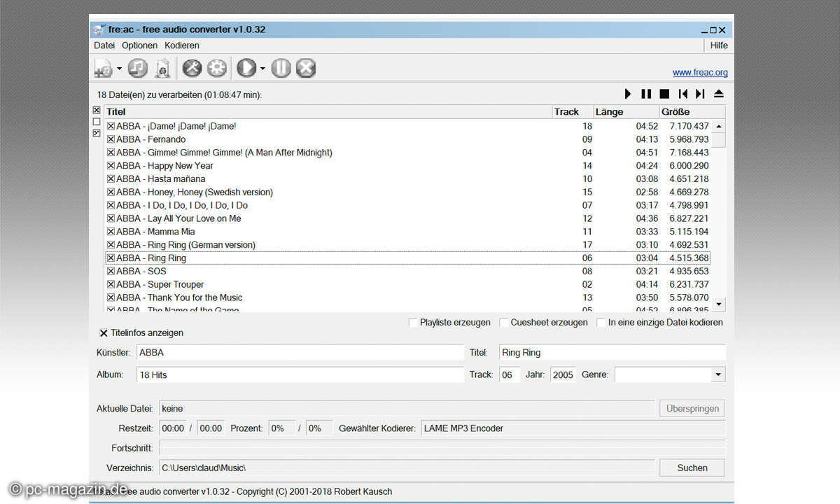Click the Künstler field containing ABBA

(x=300, y=352)
